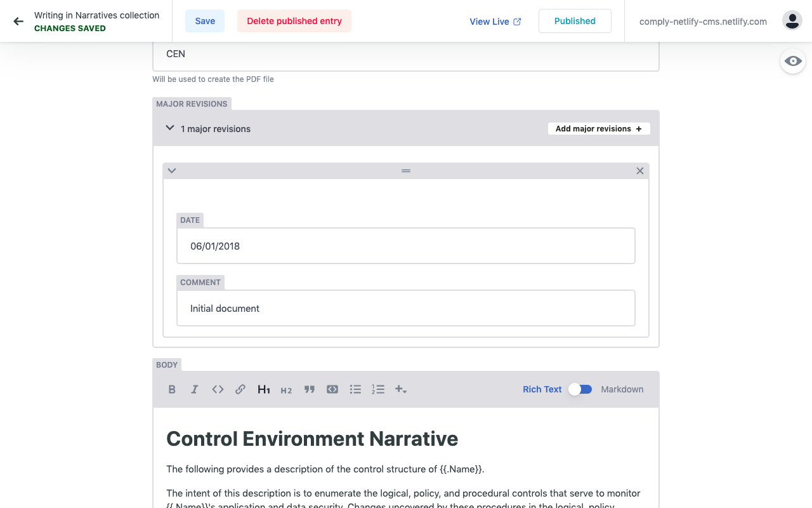
Task: Click the COMMENT field label
Action: (x=200, y=283)
